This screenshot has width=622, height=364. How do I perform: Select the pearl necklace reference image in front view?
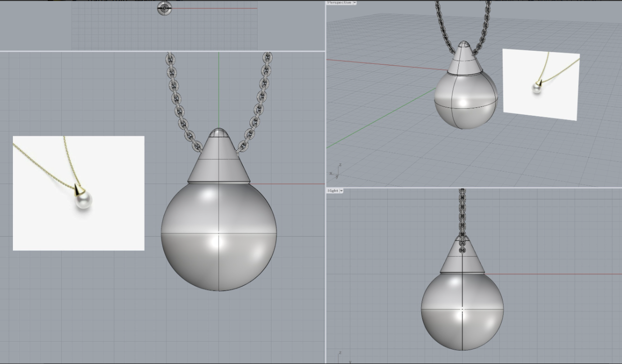[79, 193]
